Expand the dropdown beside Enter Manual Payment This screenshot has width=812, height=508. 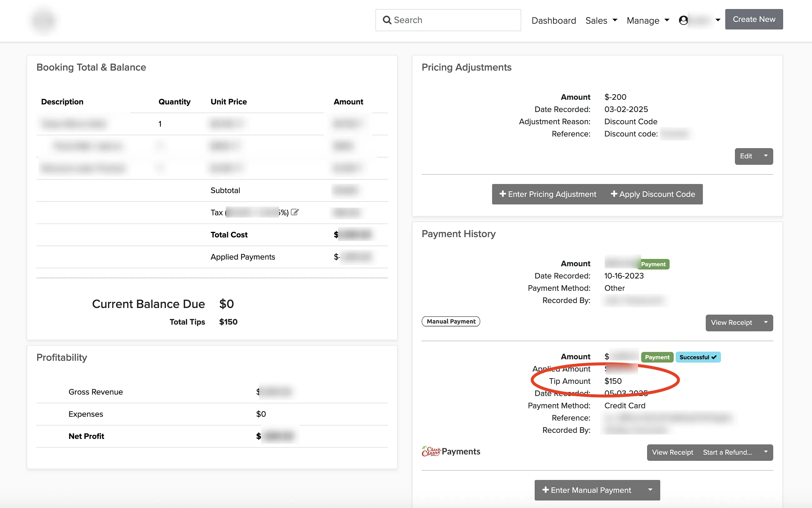(x=650, y=490)
